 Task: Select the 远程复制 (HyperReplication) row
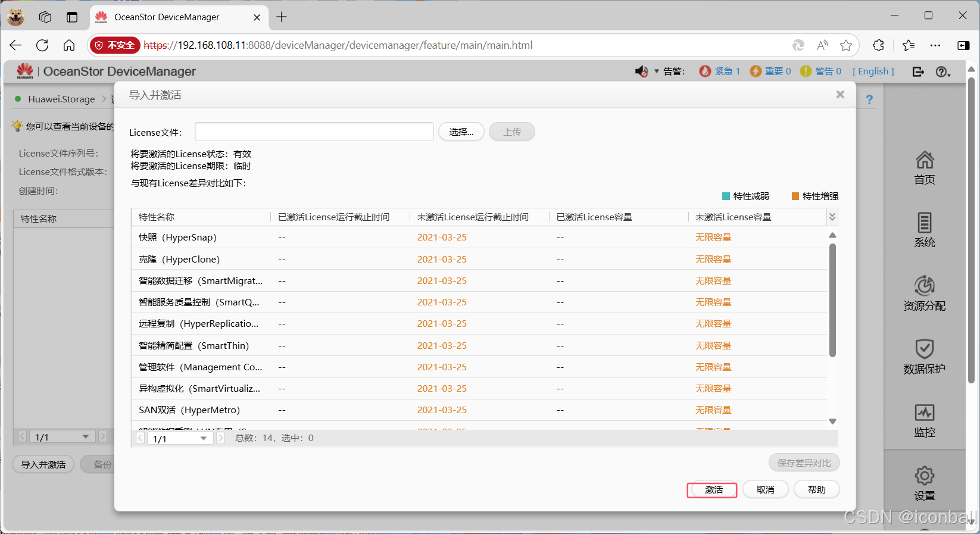tap(479, 324)
